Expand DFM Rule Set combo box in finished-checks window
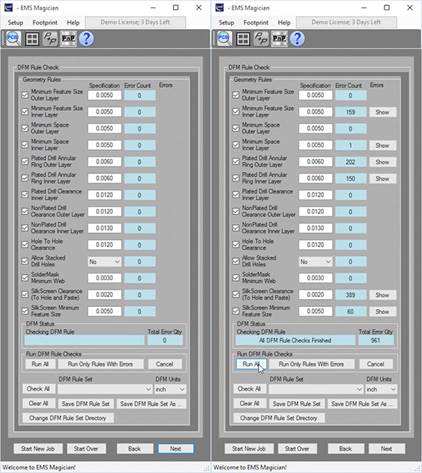 (316, 389)
